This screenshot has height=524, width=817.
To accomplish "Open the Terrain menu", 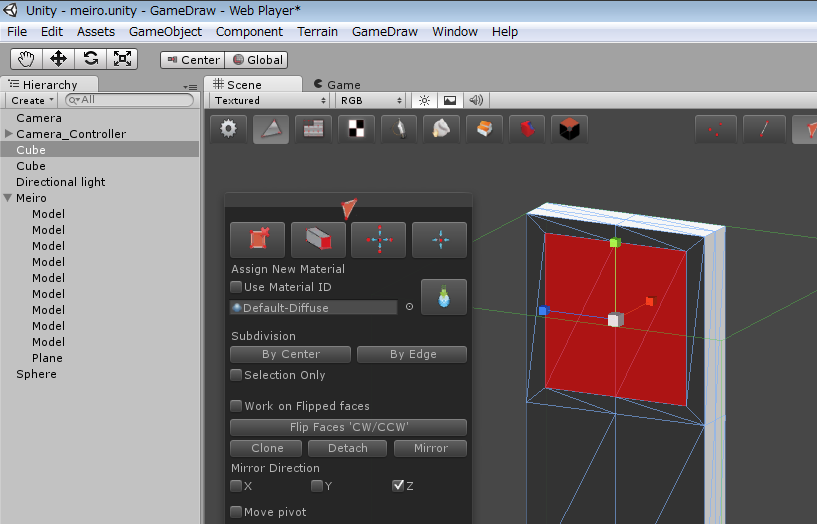I will coord(317,32).
